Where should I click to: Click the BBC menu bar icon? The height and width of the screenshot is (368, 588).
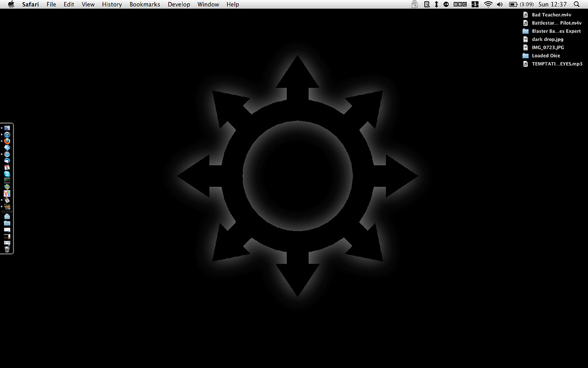pos(460,5)
